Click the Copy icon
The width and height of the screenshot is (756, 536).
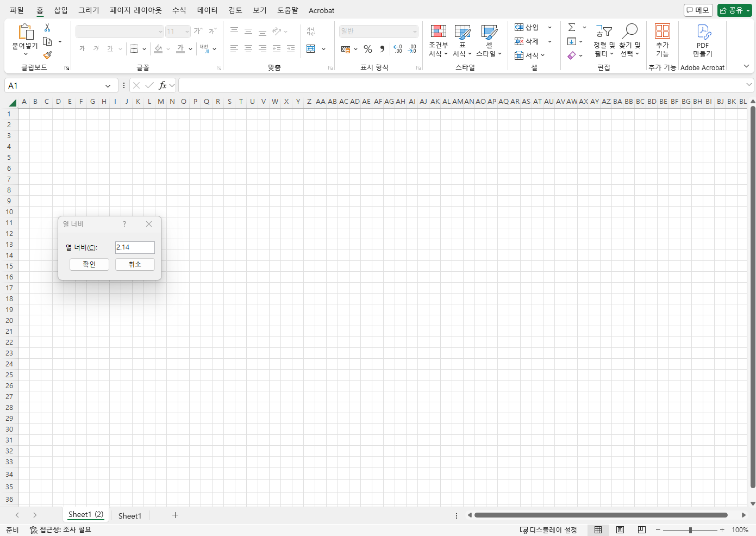pos(47,41)
